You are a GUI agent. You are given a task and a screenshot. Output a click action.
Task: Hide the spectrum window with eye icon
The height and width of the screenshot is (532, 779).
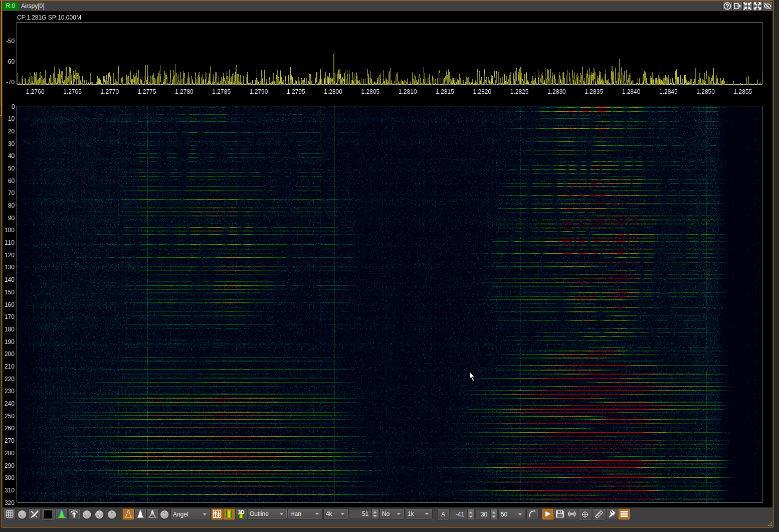pyautogui.click(x=767, y=6)
